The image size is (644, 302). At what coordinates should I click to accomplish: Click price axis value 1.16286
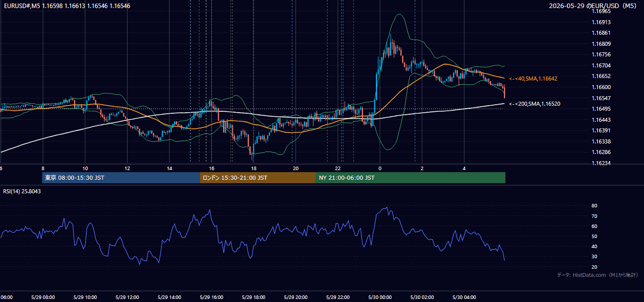[x=602, y=152]
